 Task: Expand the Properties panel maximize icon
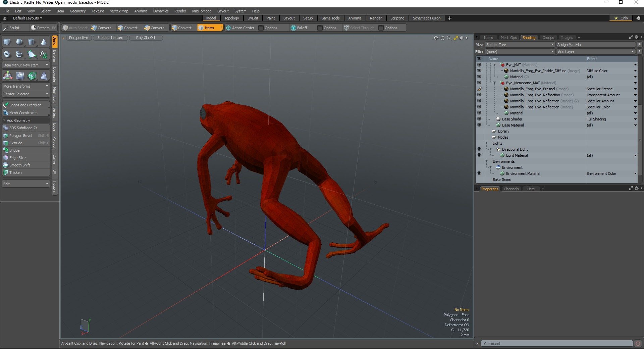(x=631, y=189)
